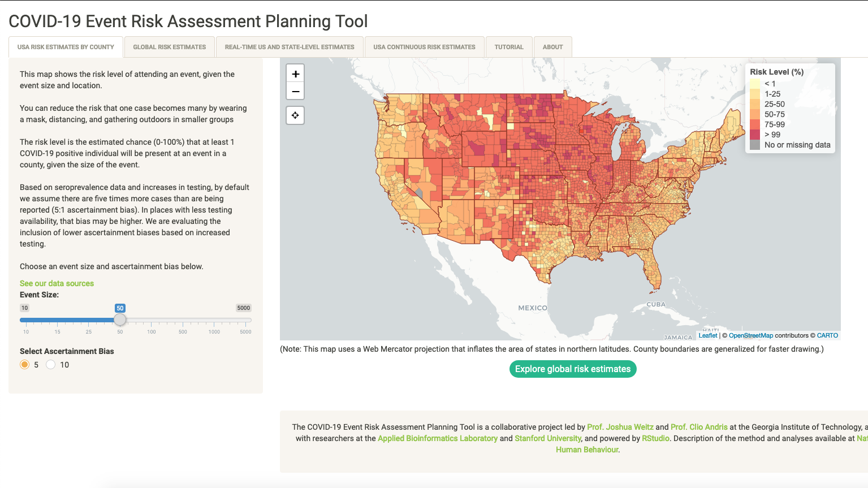868x488 pixels.
Task: Open the Global Risk Estimates tab
Action: tap(170, 47)
